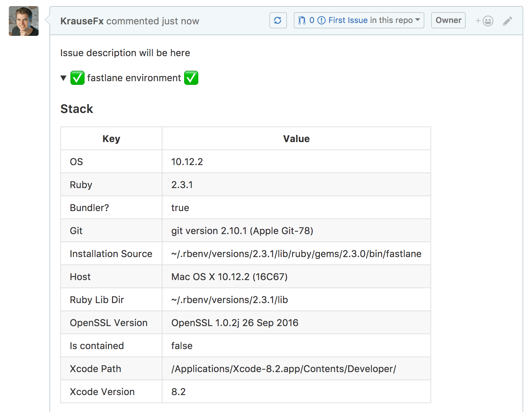Open KrauseFx's avatar profile picture
The height and width of the screenshot is (412, 532).
[24, 21]
